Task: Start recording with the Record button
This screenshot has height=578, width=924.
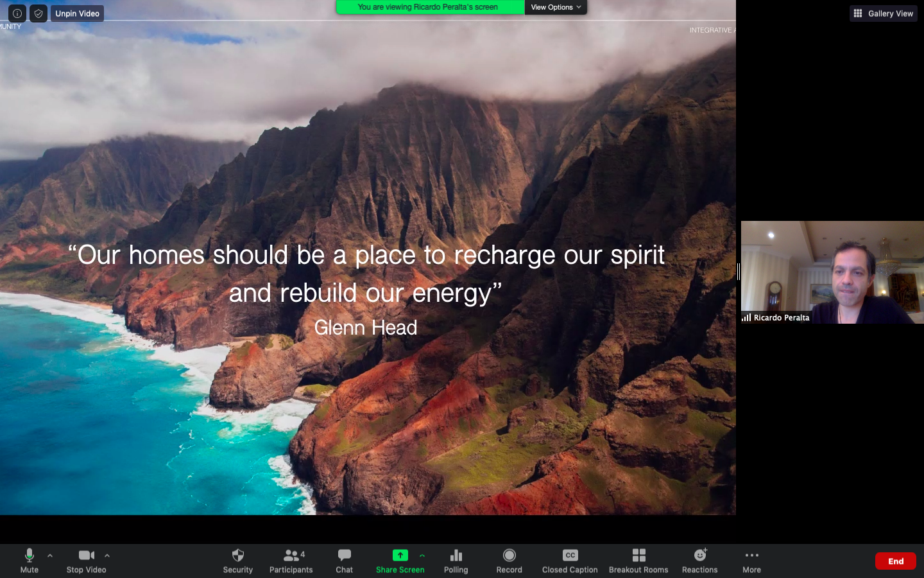Action: click(x=509, y=561)
